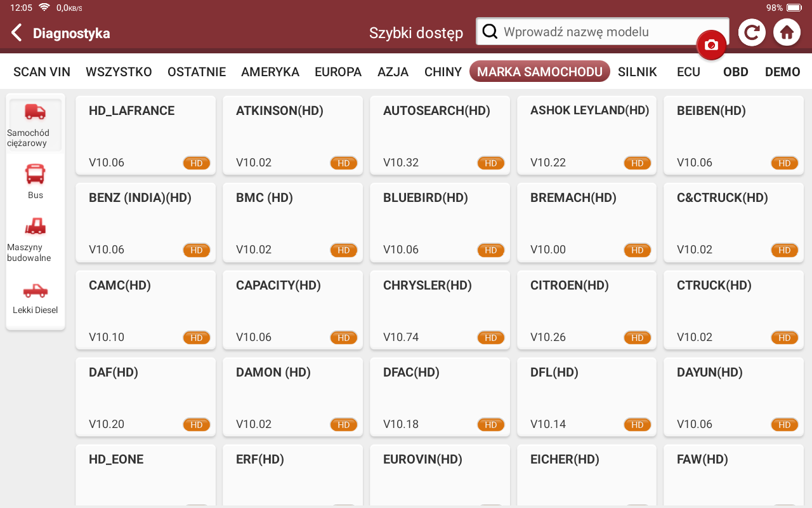Click the search magnifier icon
The image size is (812, 508).
(x=490, y=32)
